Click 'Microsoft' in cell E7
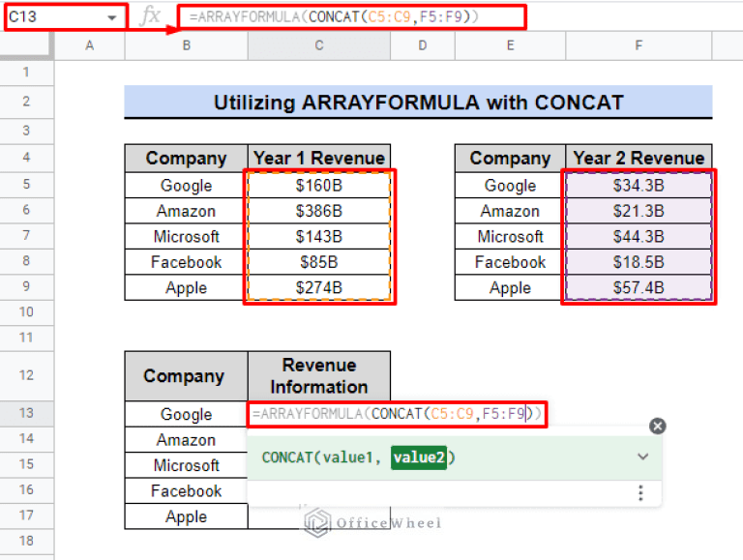 [x=510, y=236]
